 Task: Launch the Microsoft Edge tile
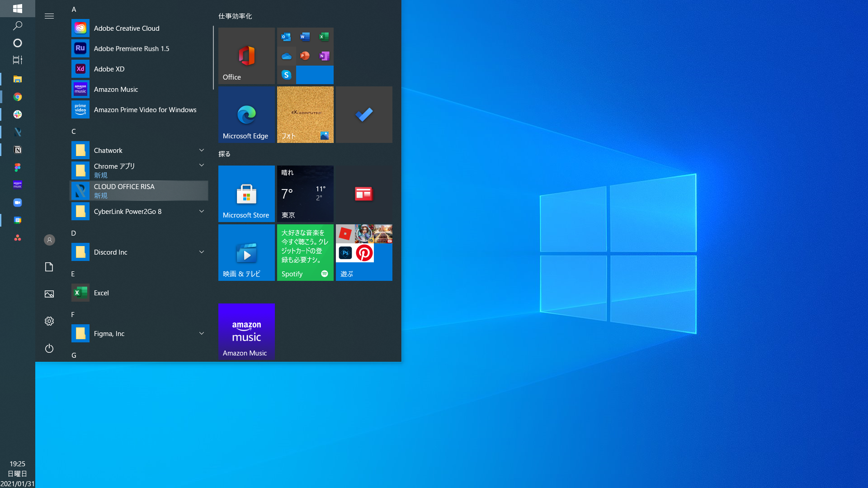click(246, 114)
